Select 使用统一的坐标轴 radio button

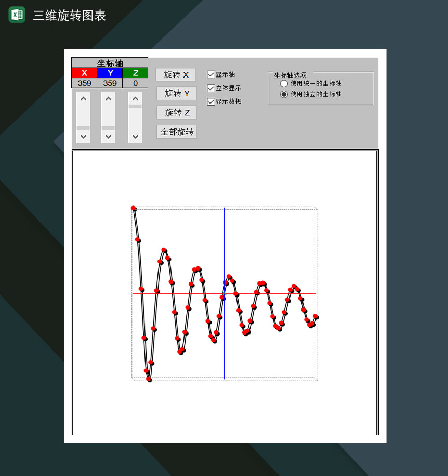284,83
